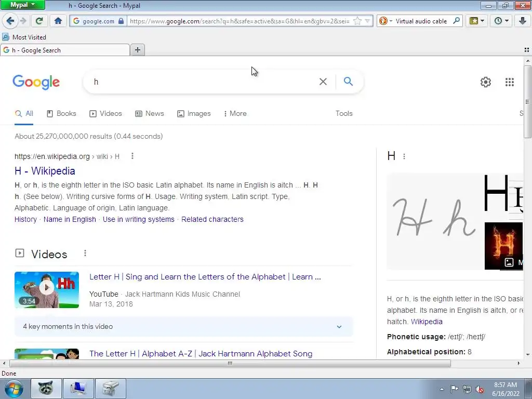Open the Most Visited bookmarks folder
The height and width of the screenshot is (399, 532).
pos(24,37)
